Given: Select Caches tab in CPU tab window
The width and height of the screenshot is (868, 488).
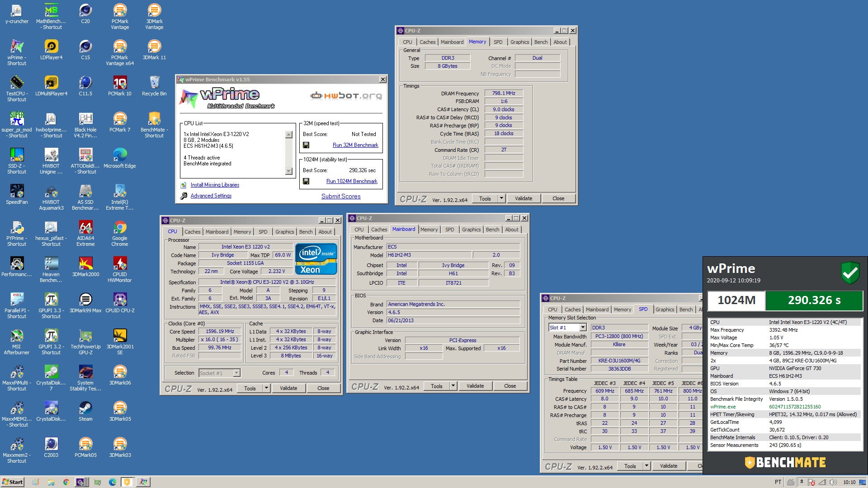Looking at the screenshot, I should point(192,232).
